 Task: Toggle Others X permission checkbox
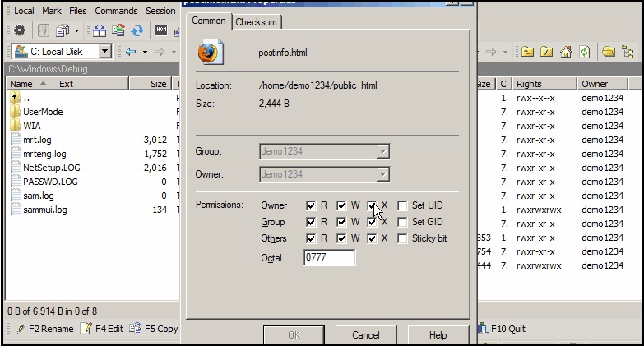[x=372, y=238]
